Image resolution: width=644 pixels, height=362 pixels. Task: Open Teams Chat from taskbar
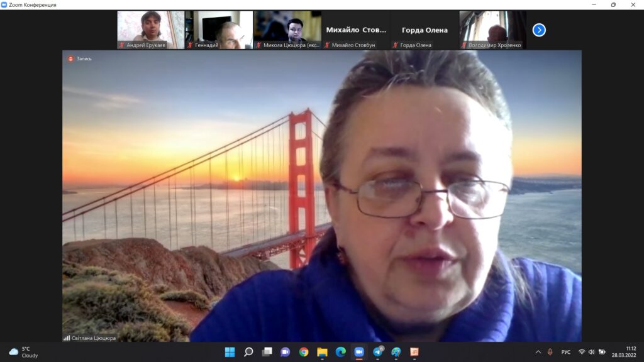285,352
